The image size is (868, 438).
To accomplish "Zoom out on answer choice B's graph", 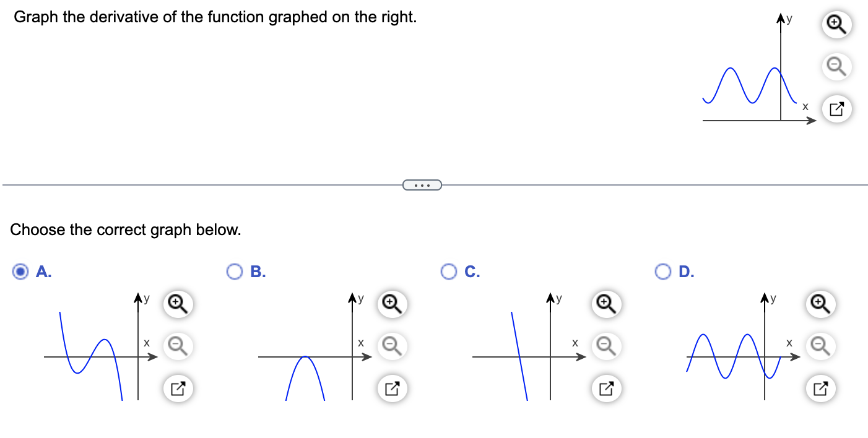I will (391, 346).
